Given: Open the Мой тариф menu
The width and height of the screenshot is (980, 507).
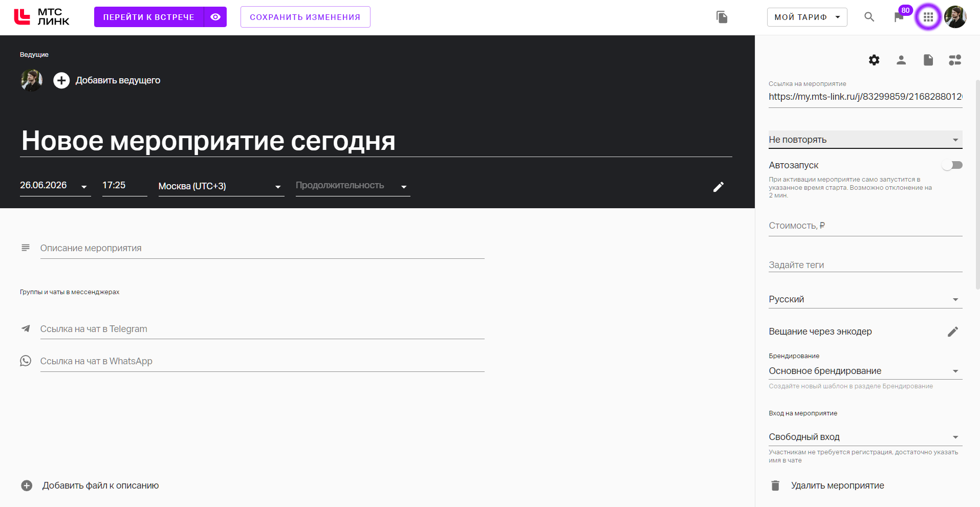Looking at the screenshot, I should click(x=807, y=17).
